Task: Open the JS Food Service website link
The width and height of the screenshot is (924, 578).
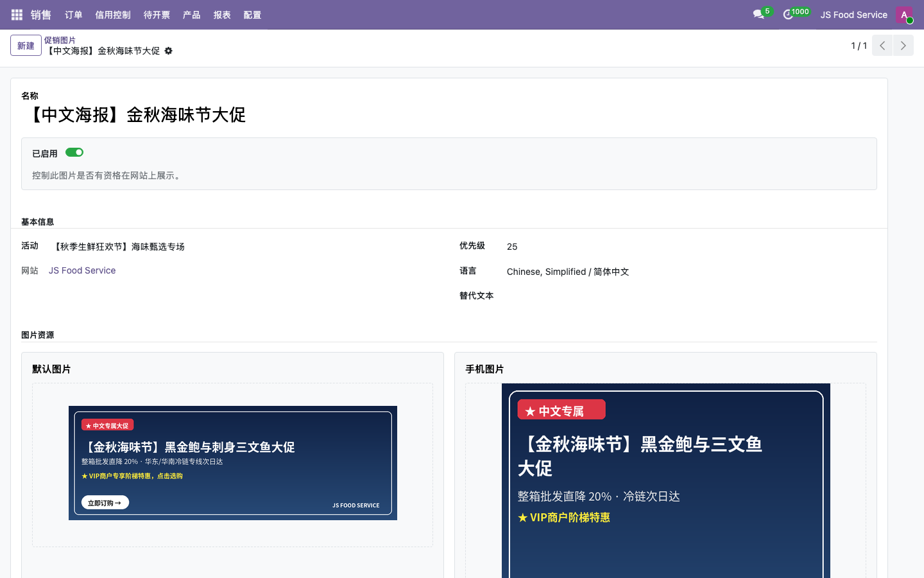Action: 82,270
